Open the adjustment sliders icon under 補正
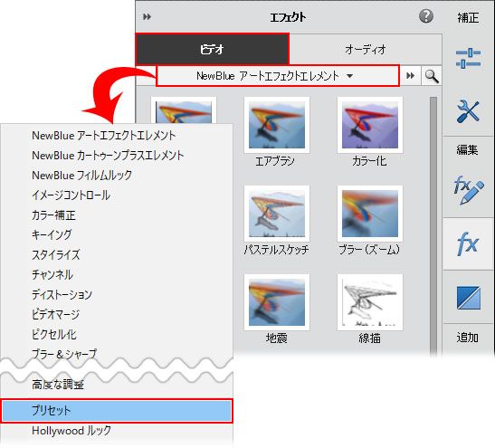This screenshot has height=448, width=495. (x=468, y=58)
